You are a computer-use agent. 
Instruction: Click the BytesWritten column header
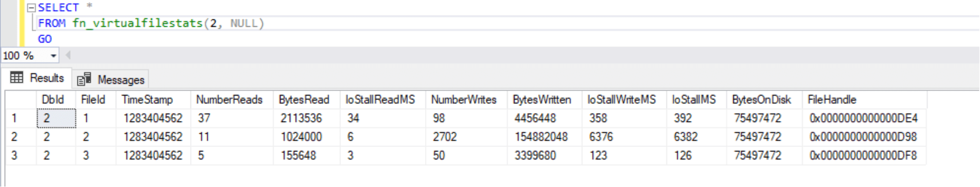[542, 100]
